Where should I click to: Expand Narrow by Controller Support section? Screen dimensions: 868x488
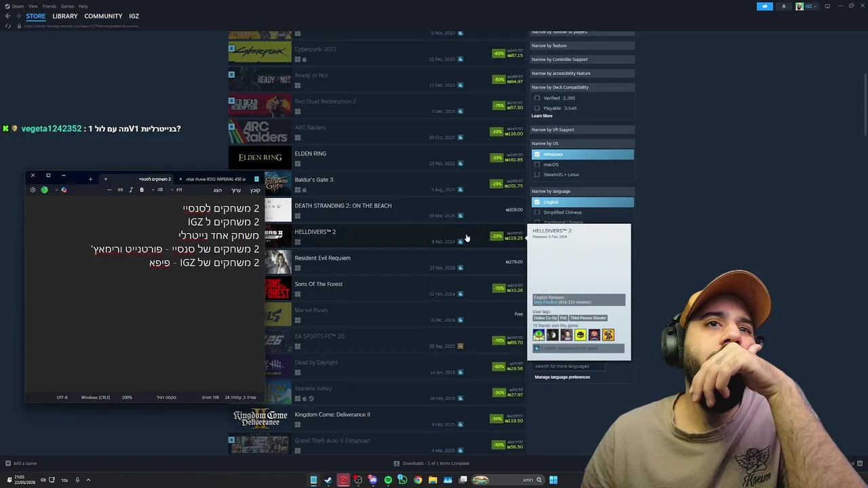point(582,60)
